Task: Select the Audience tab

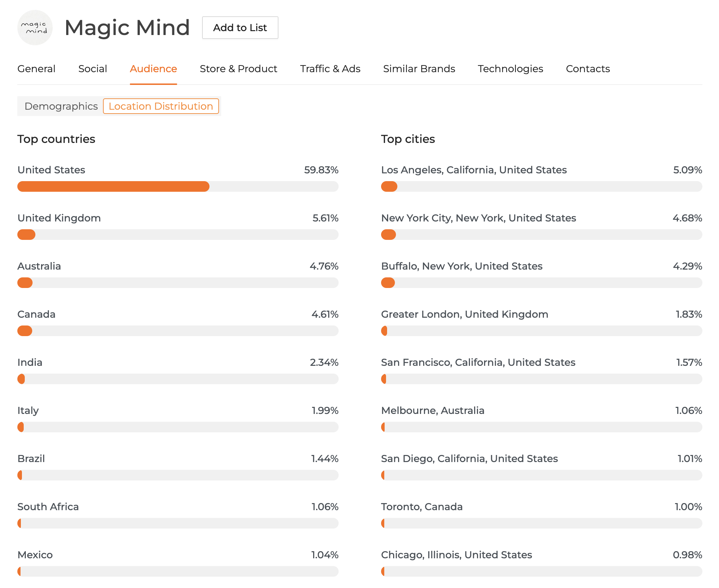Action: pos(153,69)
